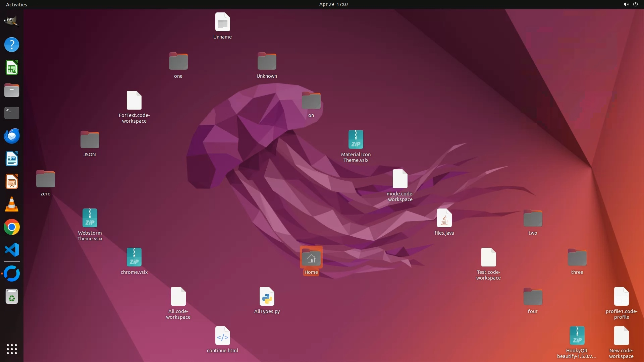
Task: Open GIMP from the dock
Action: pos(11,21)
